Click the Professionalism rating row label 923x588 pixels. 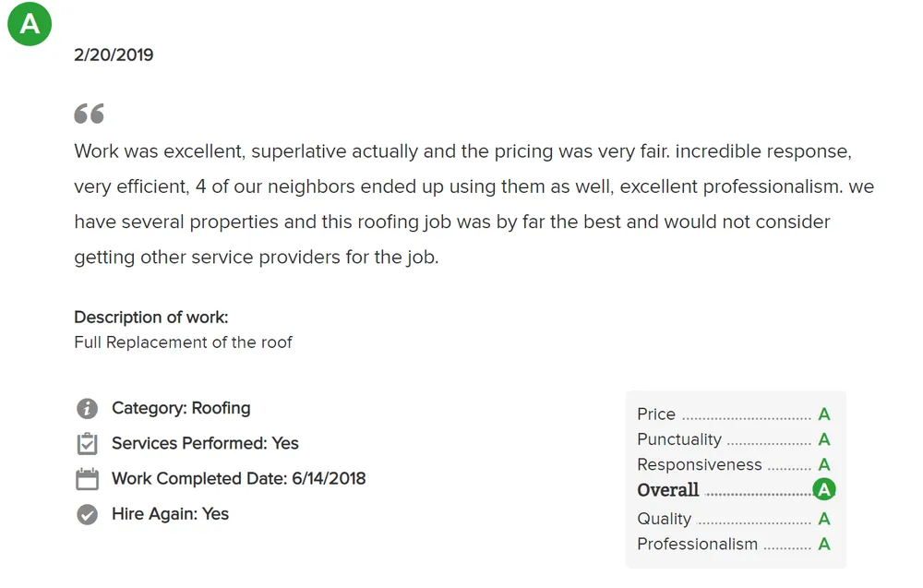tap(697, 544)
